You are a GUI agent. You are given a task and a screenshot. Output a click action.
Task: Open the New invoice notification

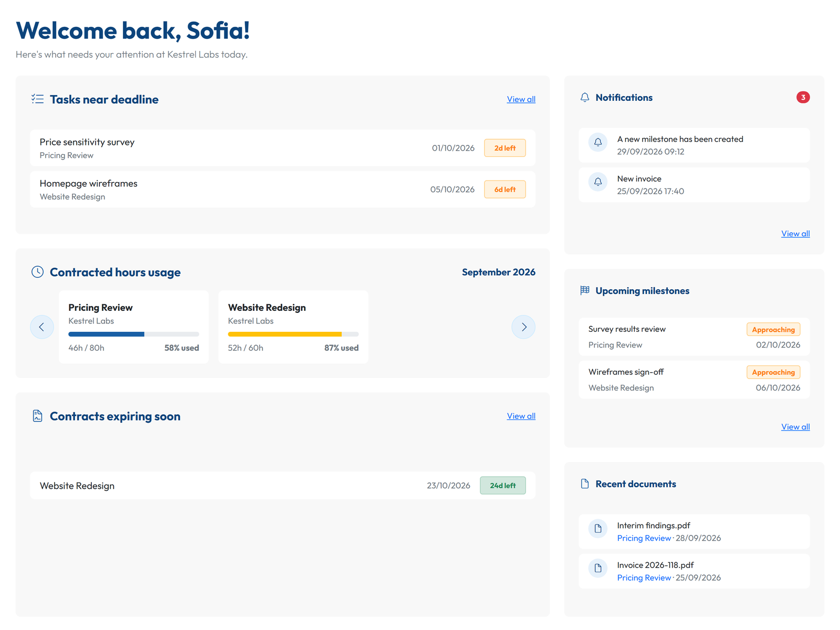pyautogui.click(x=694, y=185)
